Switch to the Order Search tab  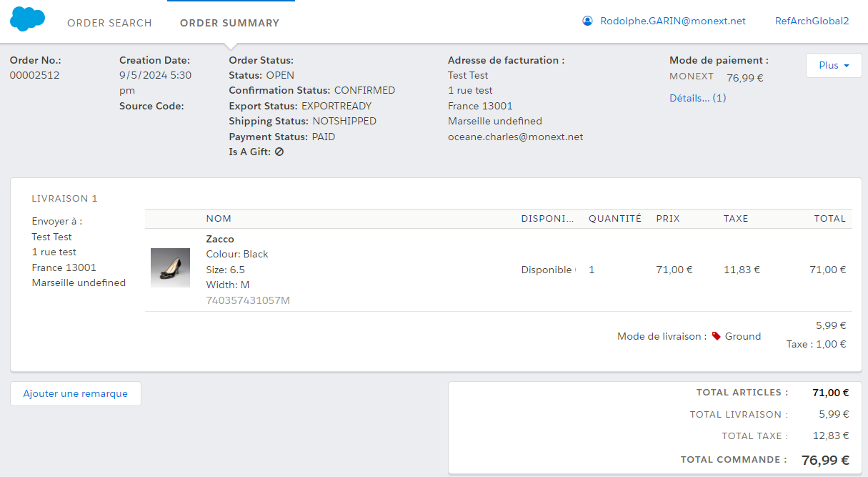pyautogui.click(x=109, y=23)
